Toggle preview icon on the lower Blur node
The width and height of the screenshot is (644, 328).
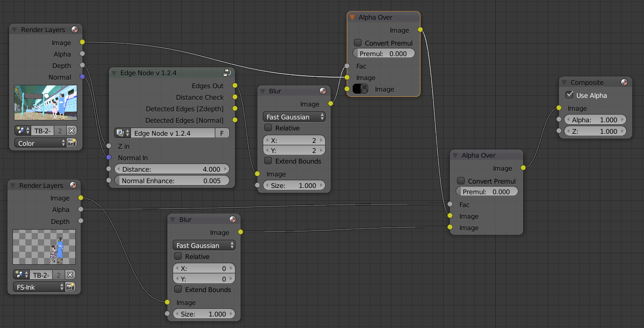pos(233,220)
